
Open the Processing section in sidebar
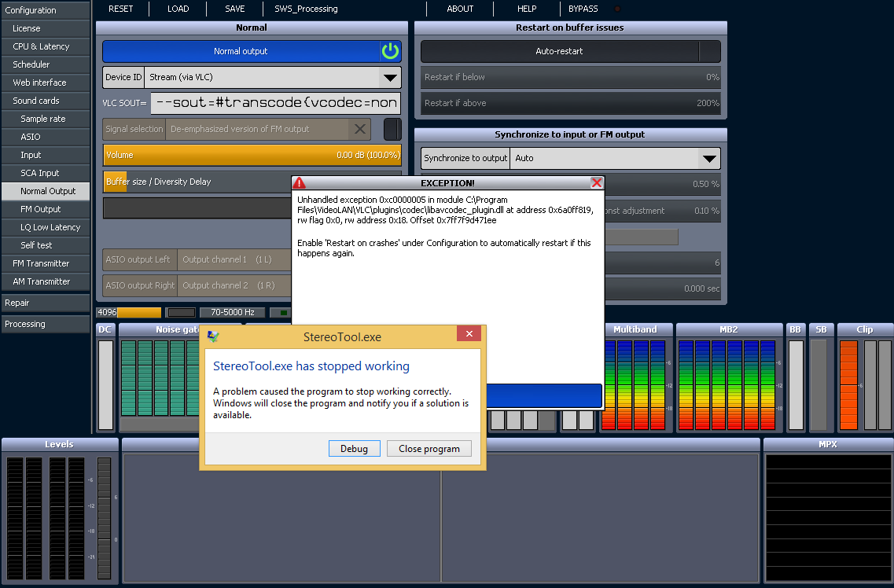point(45,324)
